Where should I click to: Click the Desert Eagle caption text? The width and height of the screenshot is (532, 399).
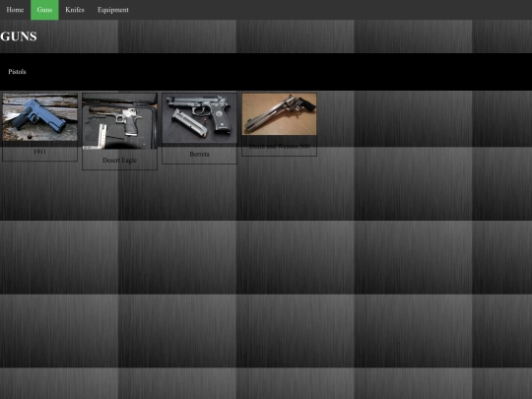pos(119,161)
